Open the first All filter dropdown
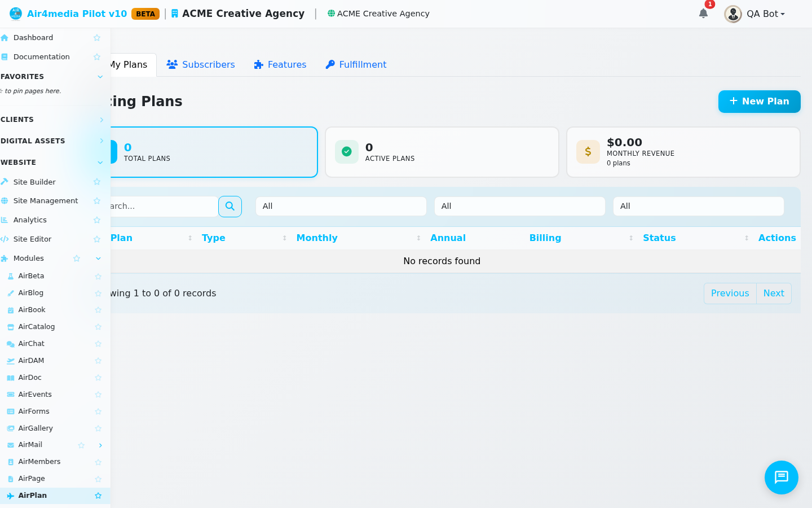 [341, 207]
